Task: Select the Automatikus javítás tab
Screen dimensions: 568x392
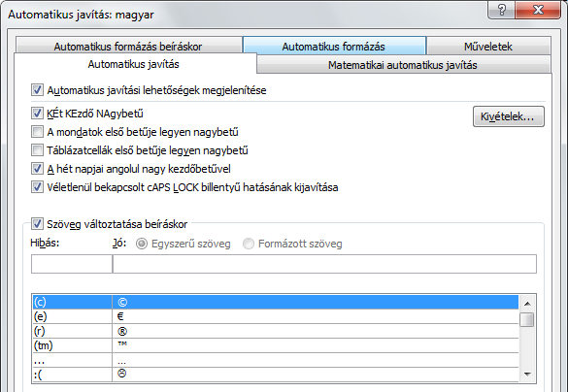Action: pos(134,64)
